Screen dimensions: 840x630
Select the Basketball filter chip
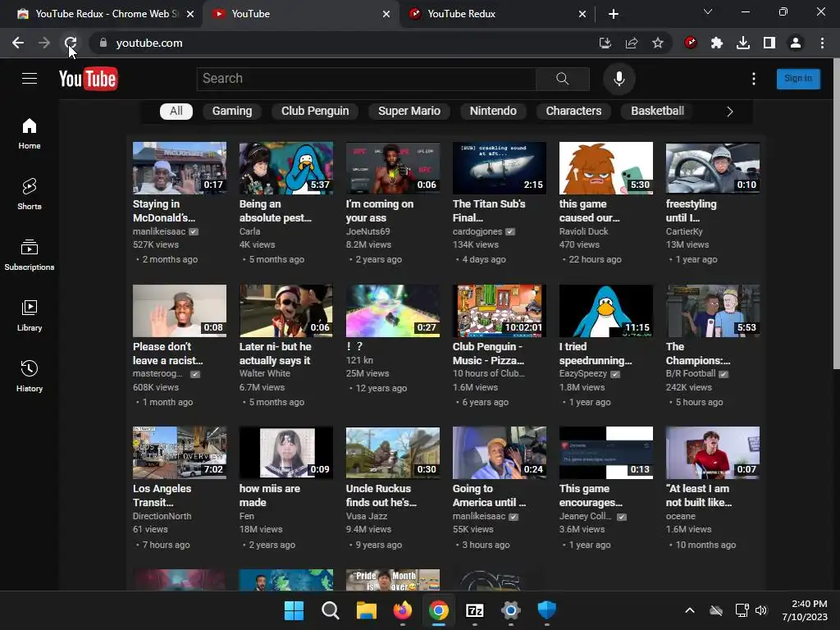[x=657, y=111]
